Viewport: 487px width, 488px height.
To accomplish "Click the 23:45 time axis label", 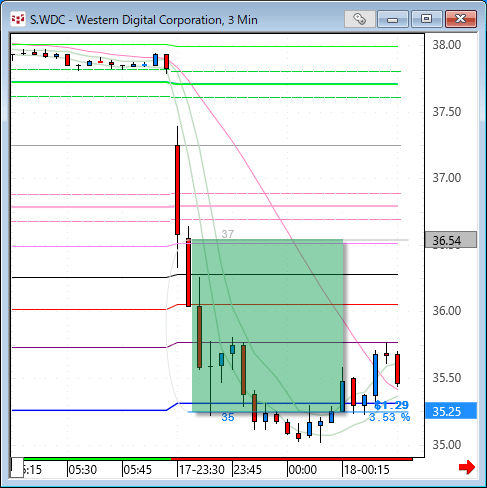I will click(x=248, y=470).
